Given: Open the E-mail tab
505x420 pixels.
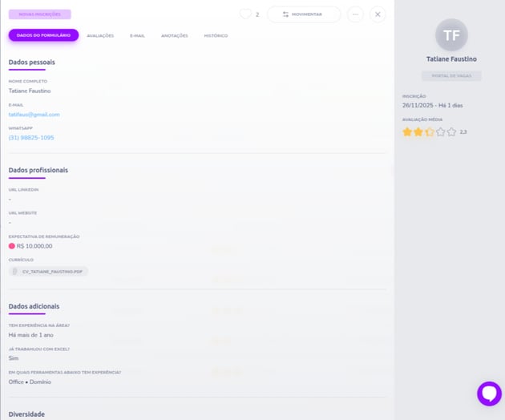Looking at the screenshot, I should pyautogui.click(x=137, y=35).
